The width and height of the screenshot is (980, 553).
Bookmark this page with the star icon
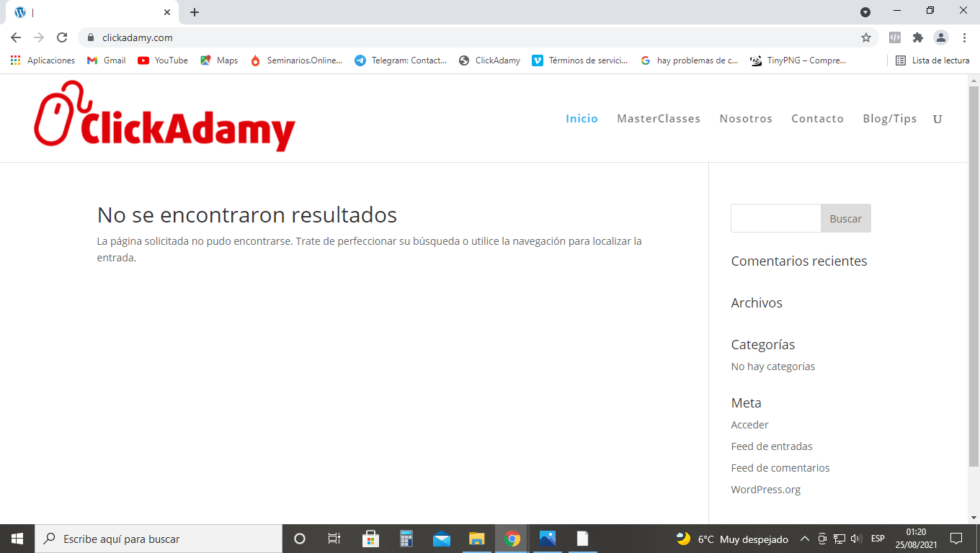click(866, 37)
